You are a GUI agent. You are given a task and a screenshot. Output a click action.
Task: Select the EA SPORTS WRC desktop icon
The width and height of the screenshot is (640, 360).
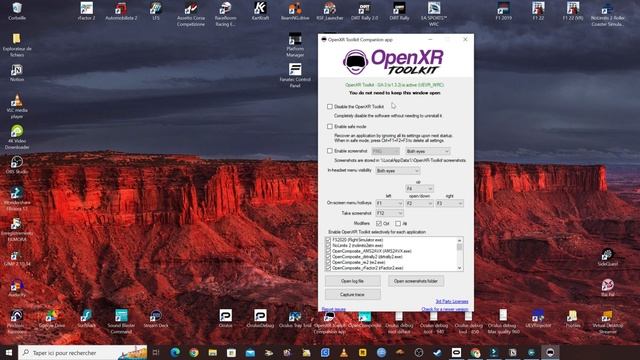(434, 14)
